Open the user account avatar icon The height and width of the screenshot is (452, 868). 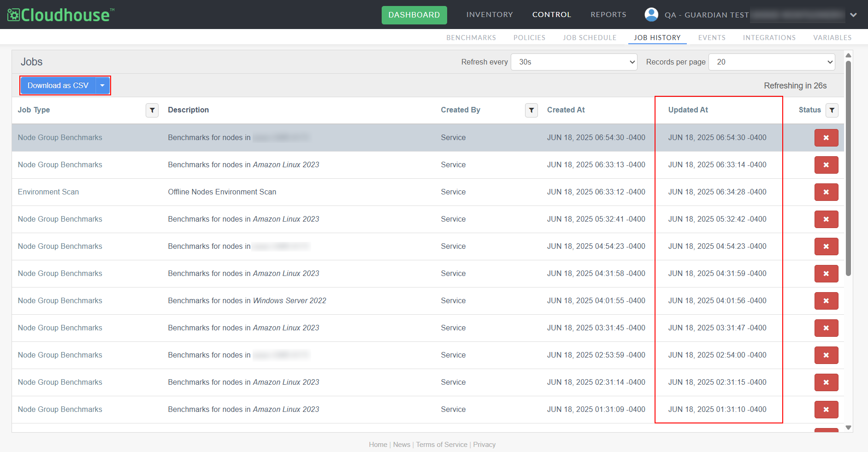[651, 15]
